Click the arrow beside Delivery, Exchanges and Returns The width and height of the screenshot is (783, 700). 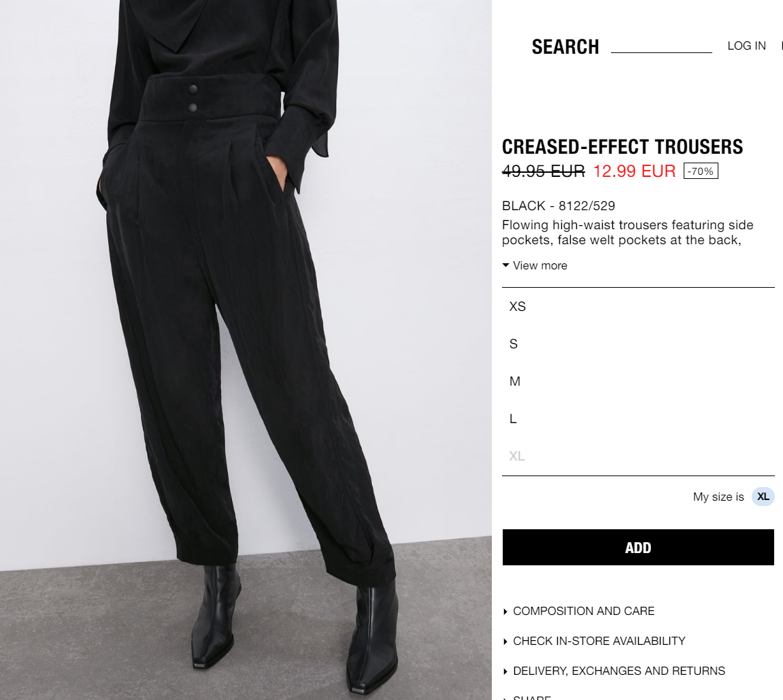point(505,671)
